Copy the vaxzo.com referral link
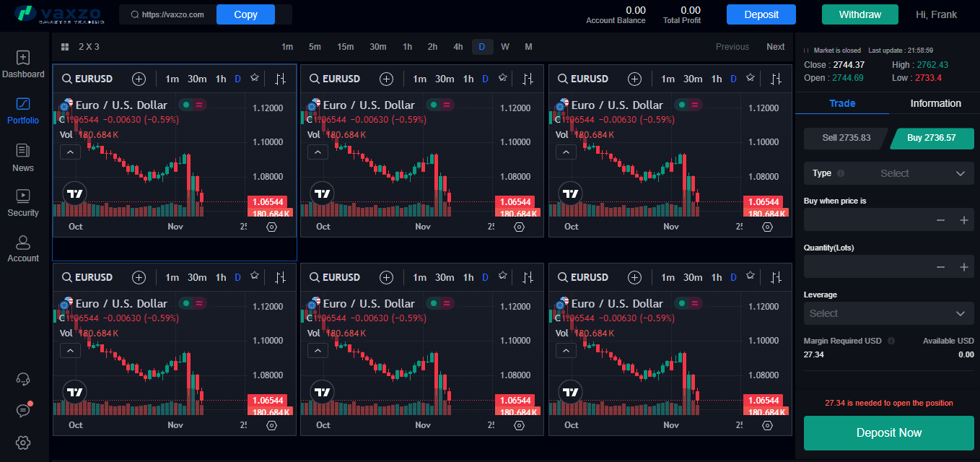 (245, 14)
